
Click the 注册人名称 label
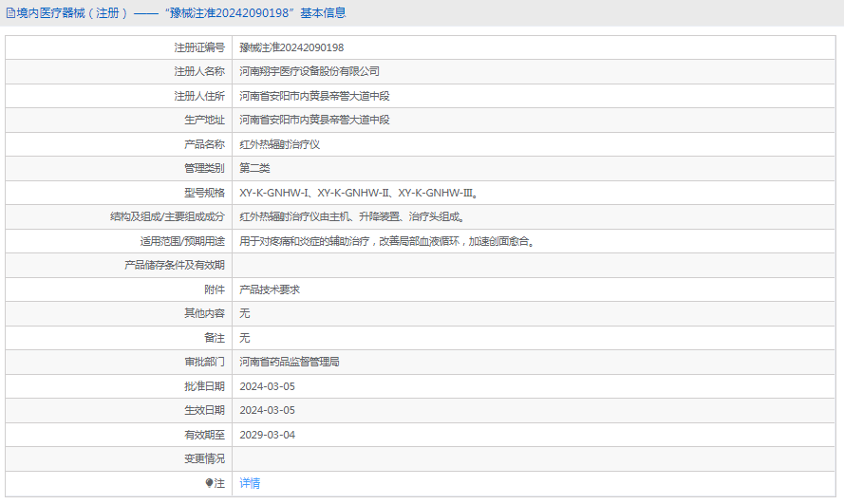(199, 71)
